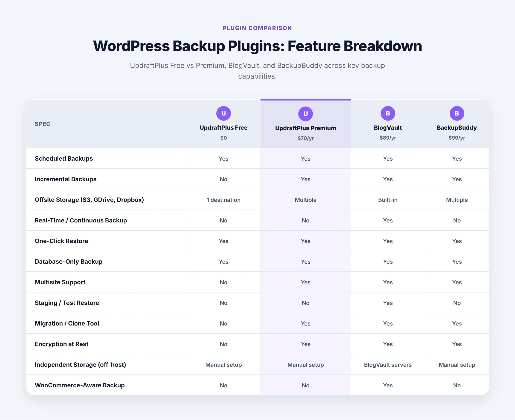Click the 'BlogVault servers' cell
The width and height of the screenshot is (515, 420).
pyautogui.click(x=388, y=365)
